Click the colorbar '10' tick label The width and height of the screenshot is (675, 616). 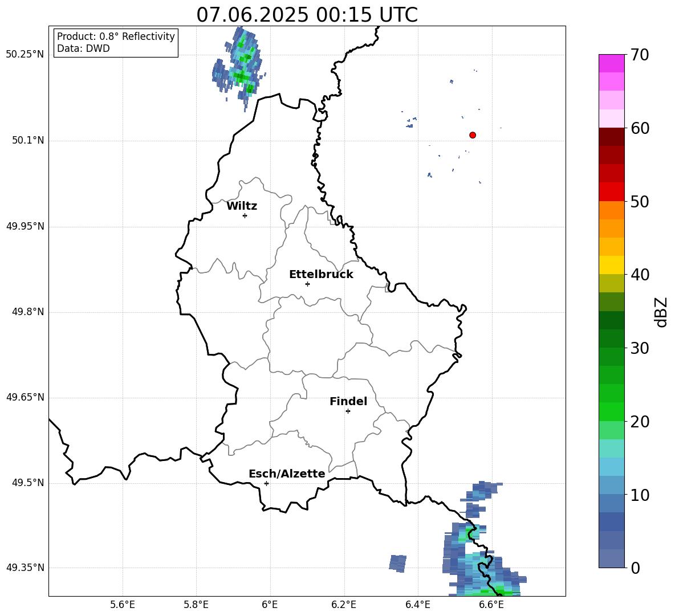point(640,495)
